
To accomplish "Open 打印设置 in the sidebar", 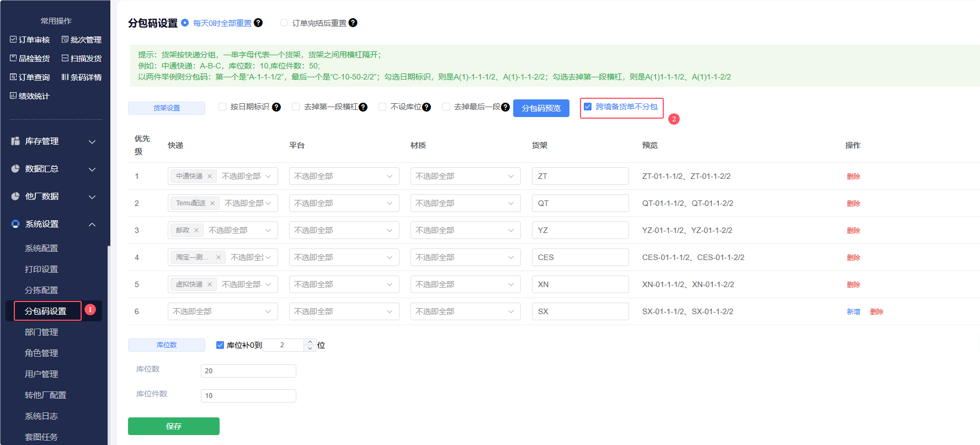I will [41, 269].
